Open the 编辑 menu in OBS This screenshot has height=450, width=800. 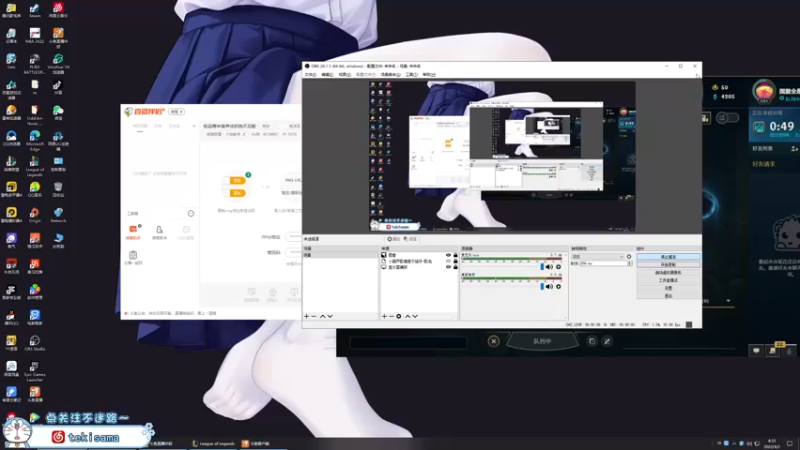(327, 75)
